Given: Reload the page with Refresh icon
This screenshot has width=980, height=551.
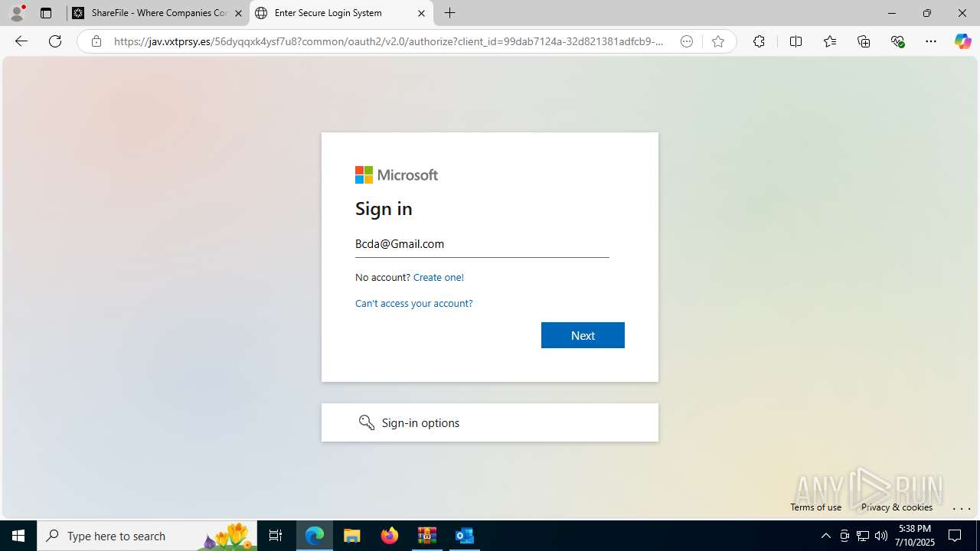Looking at the screenshot, I should pyautogui.click(x=55, y=41).
